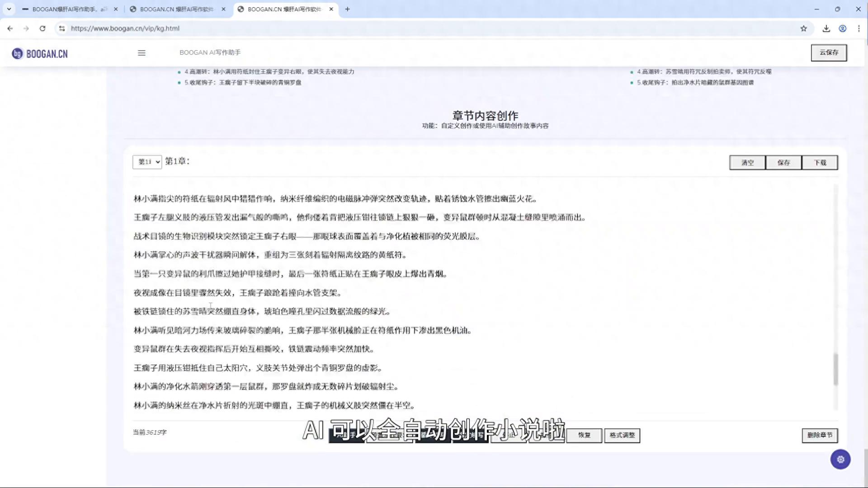Click the back navigation arrow
The width and height of the screenshot is (868, 488).
(10, 28)
